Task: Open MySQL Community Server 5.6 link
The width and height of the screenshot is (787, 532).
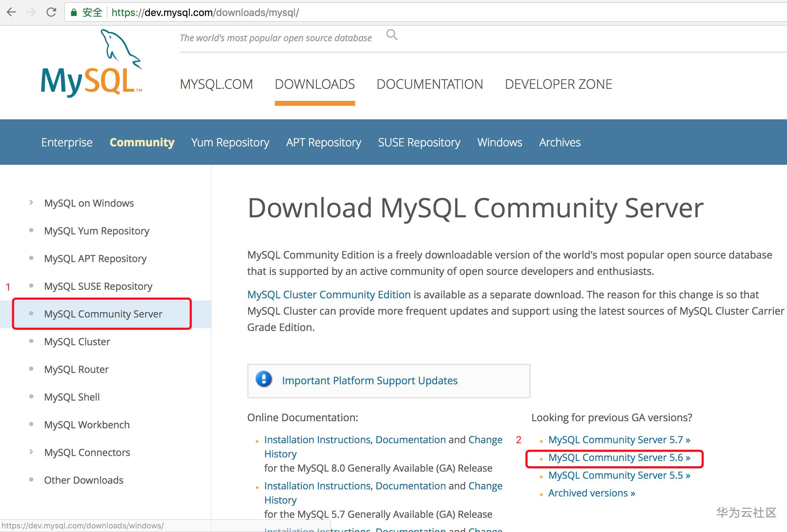Action: click(619, 458)
